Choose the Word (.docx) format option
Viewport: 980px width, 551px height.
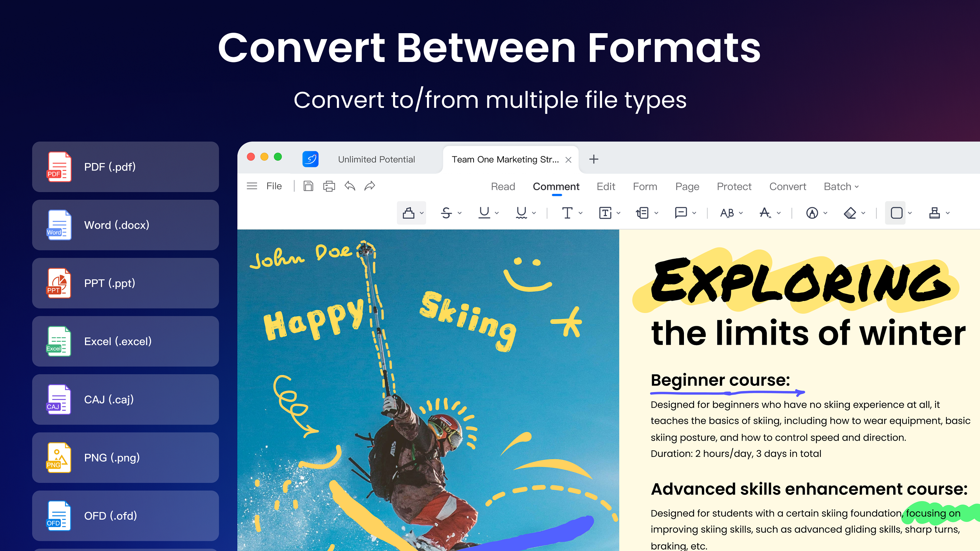pyautogui.click(x=125, y=225)
